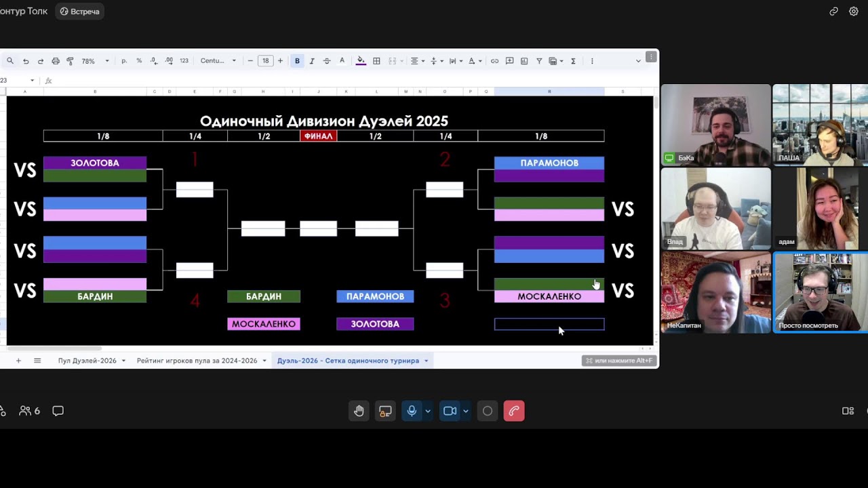
Task: Open the three-dot more options menu
Action: coord(592,61)
